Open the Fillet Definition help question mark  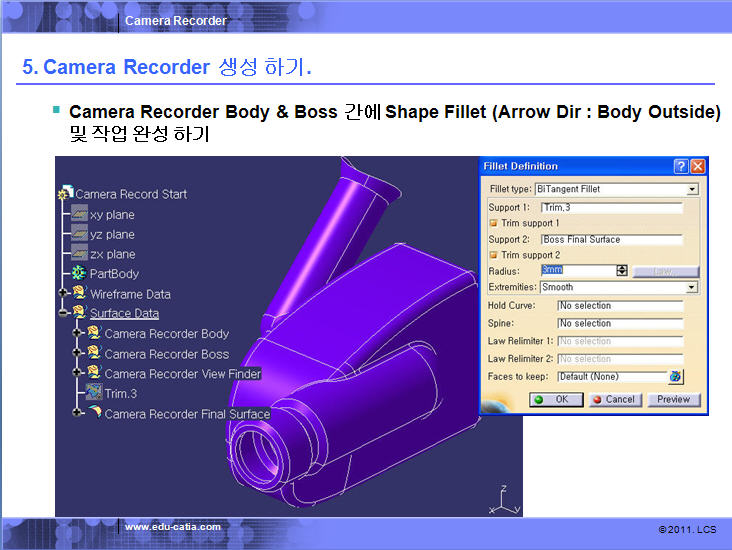681,166
